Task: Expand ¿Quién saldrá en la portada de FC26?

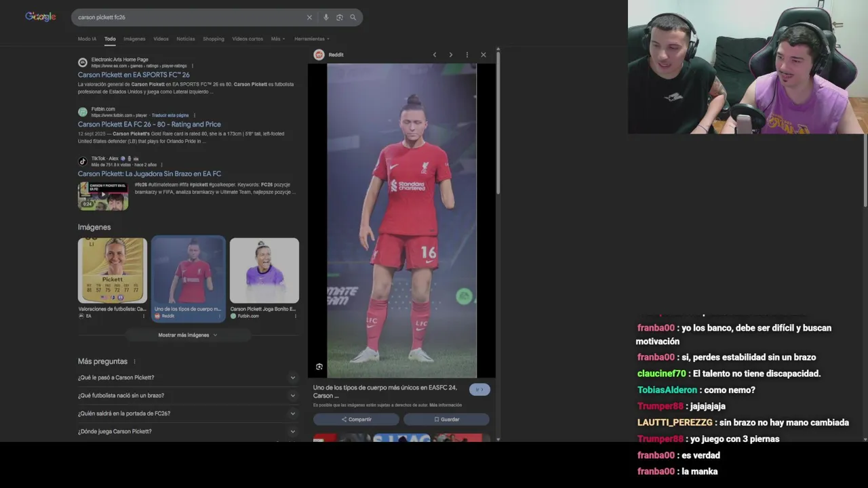Action: (x=188, y=413)
